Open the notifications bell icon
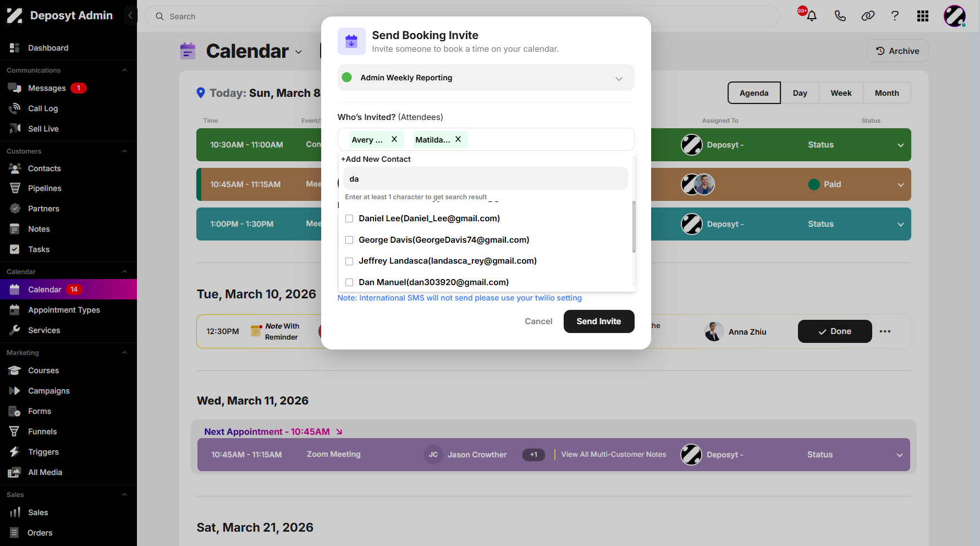The width and height of the screenshot is (980, 546). pos(811,16)
